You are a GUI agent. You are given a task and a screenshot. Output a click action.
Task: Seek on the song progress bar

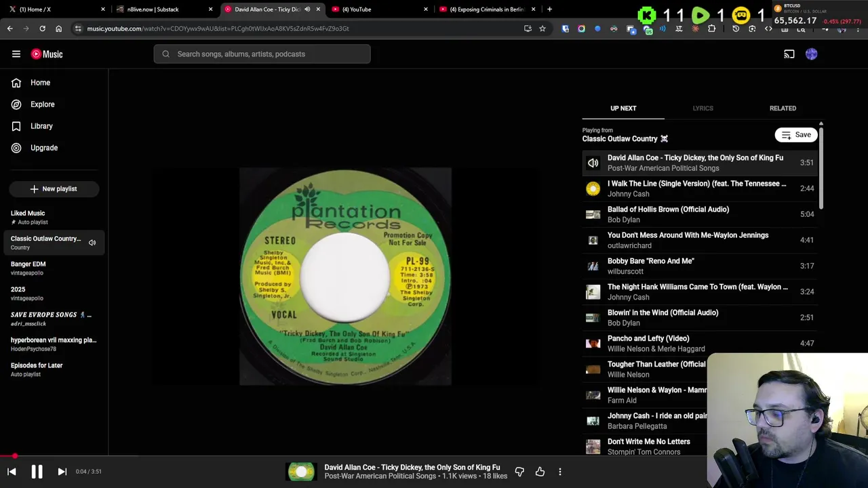434,456
